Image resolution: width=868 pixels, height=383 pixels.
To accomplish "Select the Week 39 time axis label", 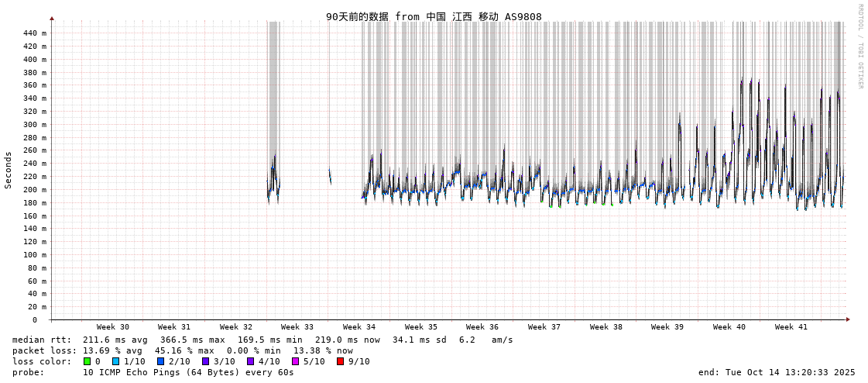I will [667, 327].
